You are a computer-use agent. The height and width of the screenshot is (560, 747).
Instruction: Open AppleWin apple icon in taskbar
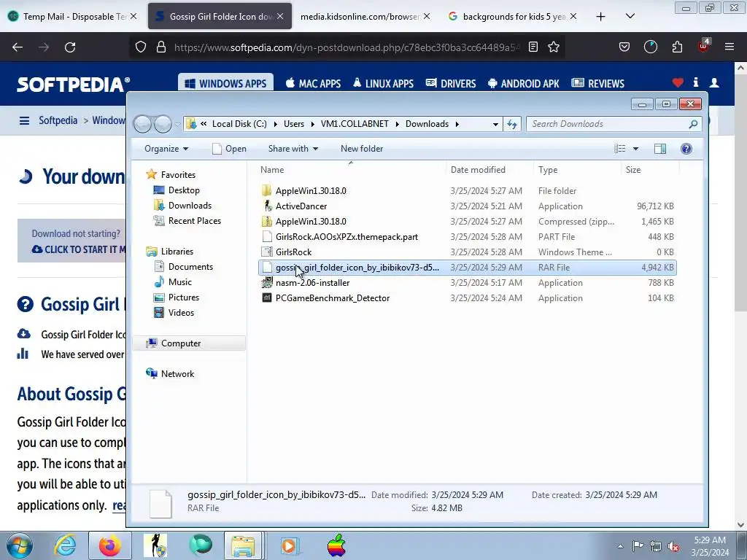click(x=336, y=545)
